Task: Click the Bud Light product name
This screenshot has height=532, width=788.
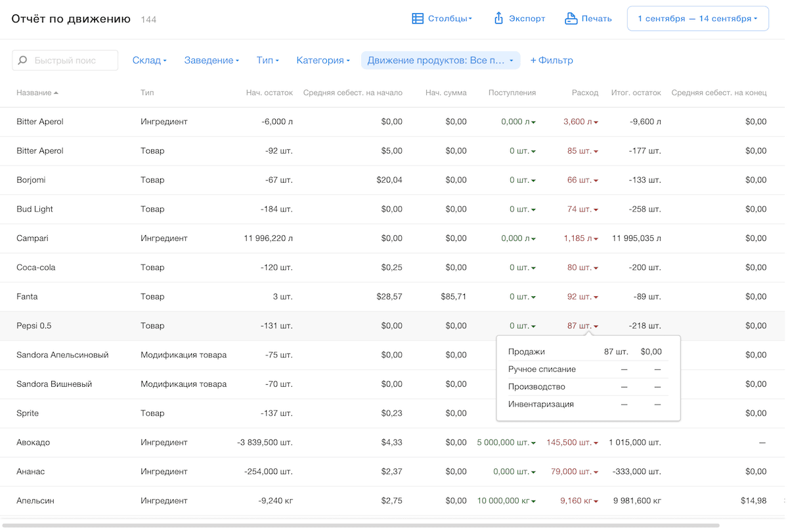Action: coord(35,210)
